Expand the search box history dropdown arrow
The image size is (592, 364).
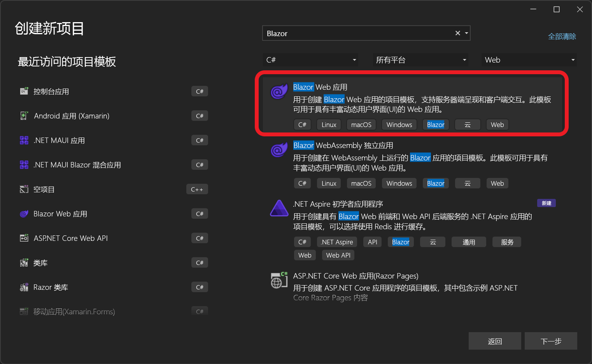click(466, 33)
